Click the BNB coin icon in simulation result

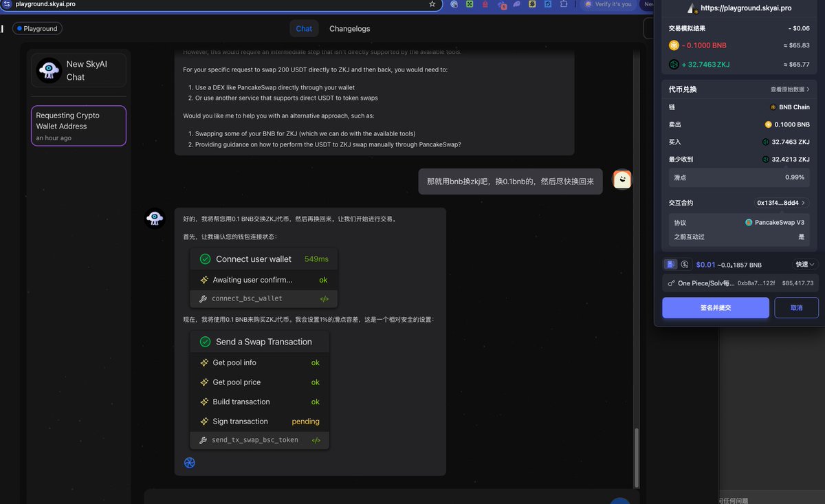point(674,45)
